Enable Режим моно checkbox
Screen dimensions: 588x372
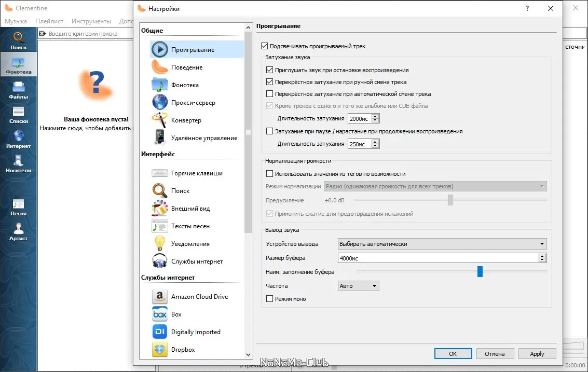coord(270,299)
